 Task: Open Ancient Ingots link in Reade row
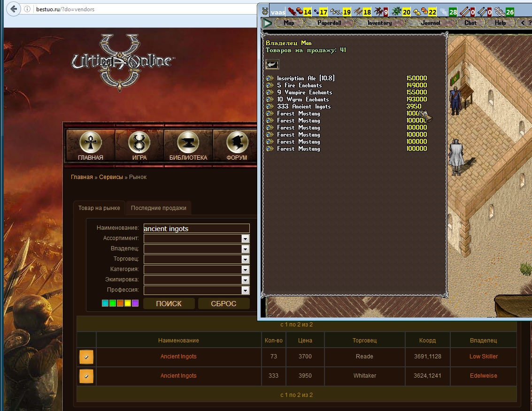pyautogui.click(x=178, y=357)
